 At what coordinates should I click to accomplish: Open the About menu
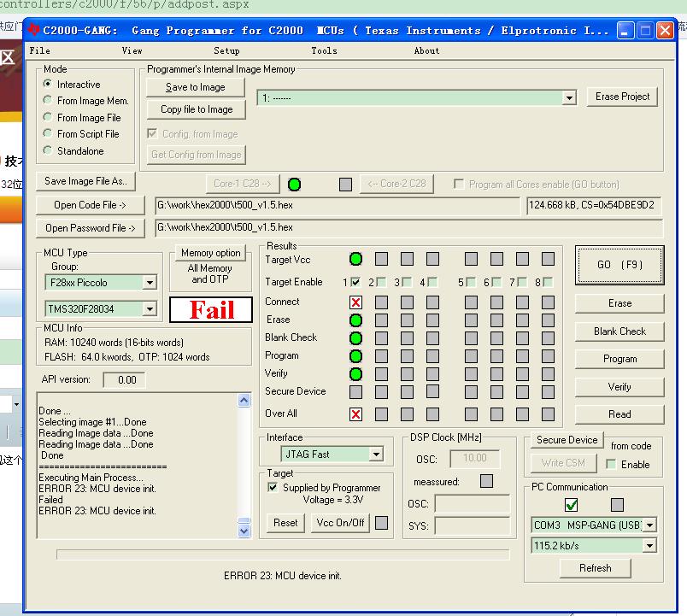click(x=426, y=50)
